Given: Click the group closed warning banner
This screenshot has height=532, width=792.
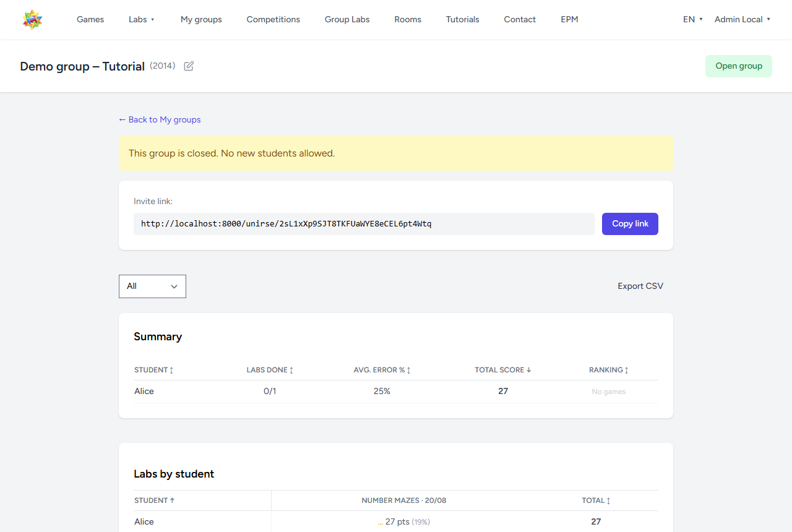Looking at the screenshot, I should (x=396, y=153).
